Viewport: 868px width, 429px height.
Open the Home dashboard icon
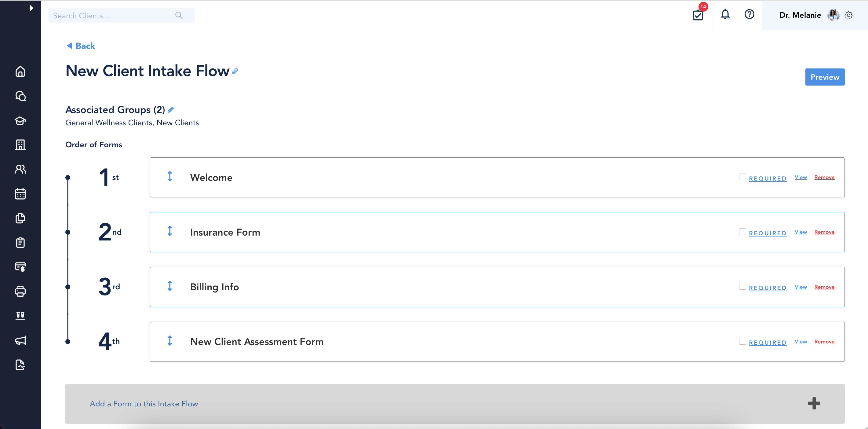click(20, 71)
